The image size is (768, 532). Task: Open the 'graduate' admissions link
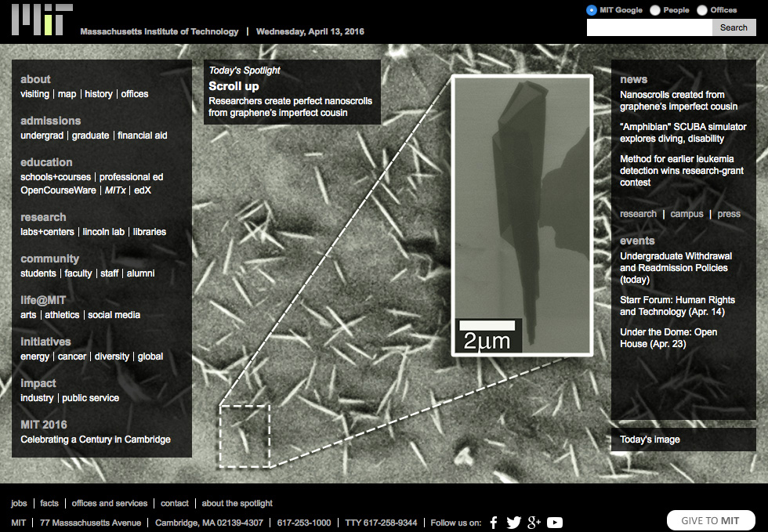91,136
